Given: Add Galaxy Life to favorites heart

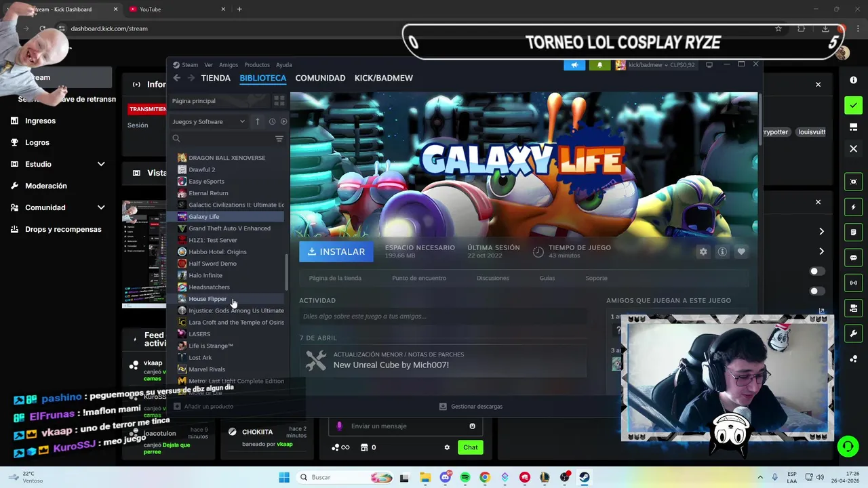Looking at the screenshot, I should [741, 251].
